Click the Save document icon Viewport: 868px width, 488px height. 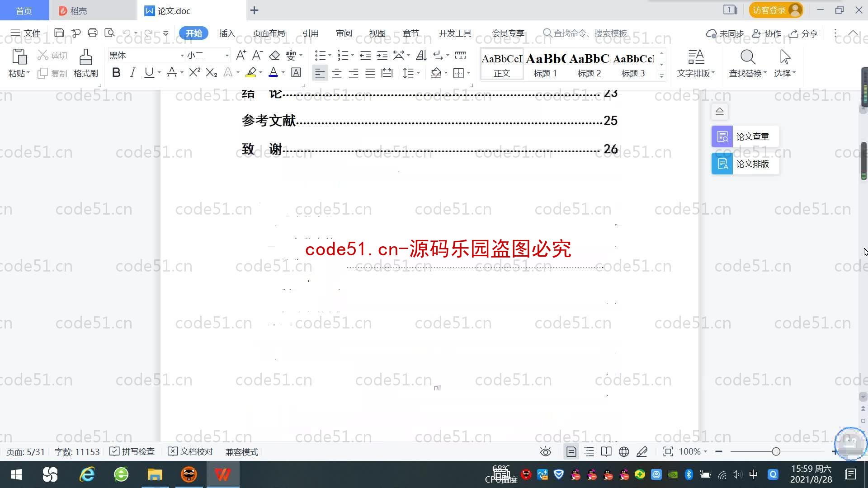[x=59, y=33]
